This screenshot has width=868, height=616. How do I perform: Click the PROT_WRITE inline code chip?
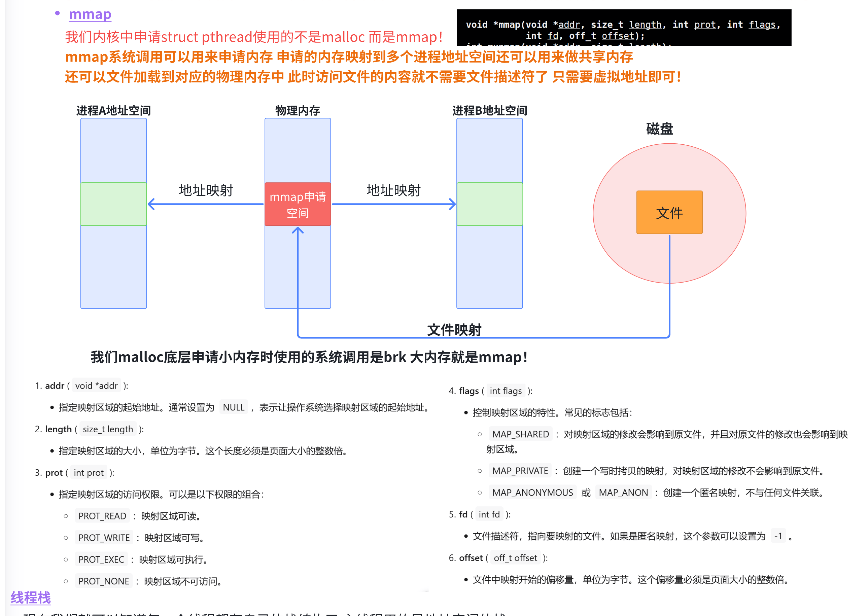coord(104,538)
